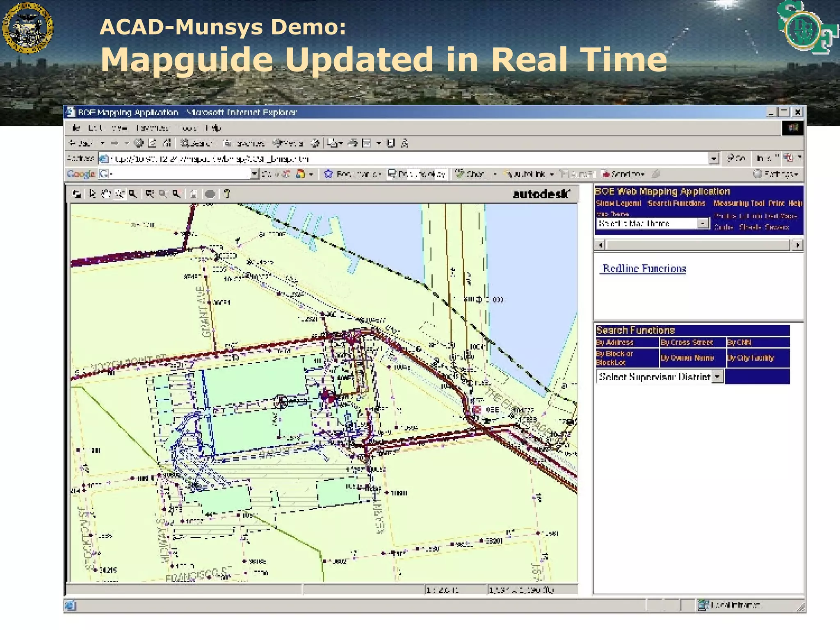Click the Redline Functions link
This screenshot has height=630, width=840.
pos(644,269)
